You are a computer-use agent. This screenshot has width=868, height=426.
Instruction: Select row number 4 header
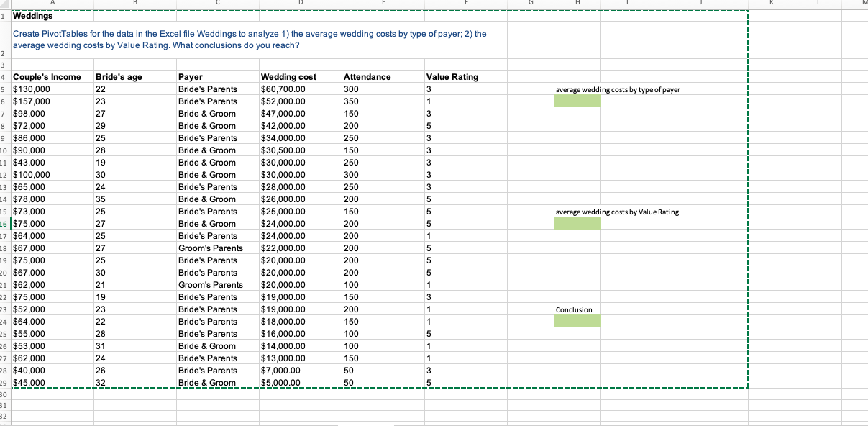pos(4,76)
